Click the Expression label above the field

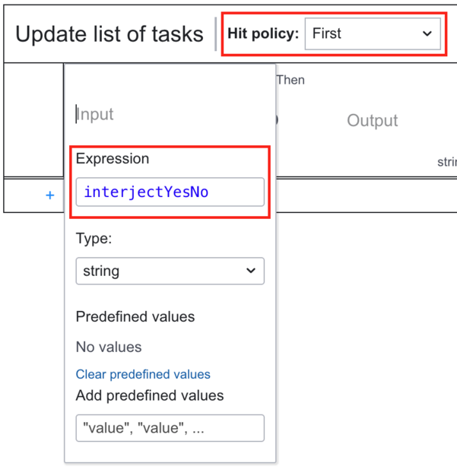coord(113,159)
